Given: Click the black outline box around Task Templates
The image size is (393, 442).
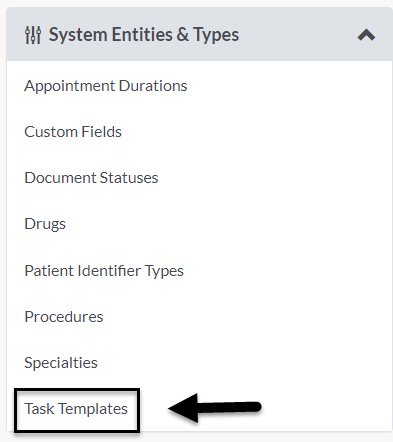Looking at the screenshot, I should click(x=77, y=410).
